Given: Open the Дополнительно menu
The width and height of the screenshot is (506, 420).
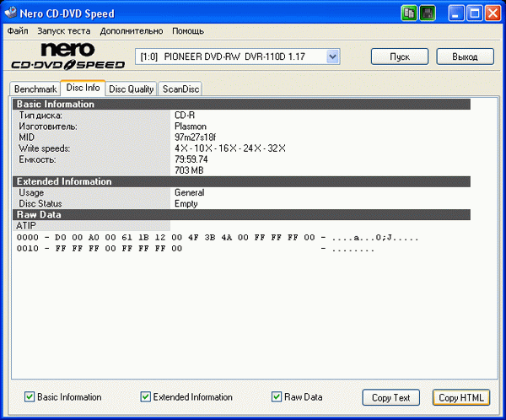Looking at the screenshot, I should [132, 31].
